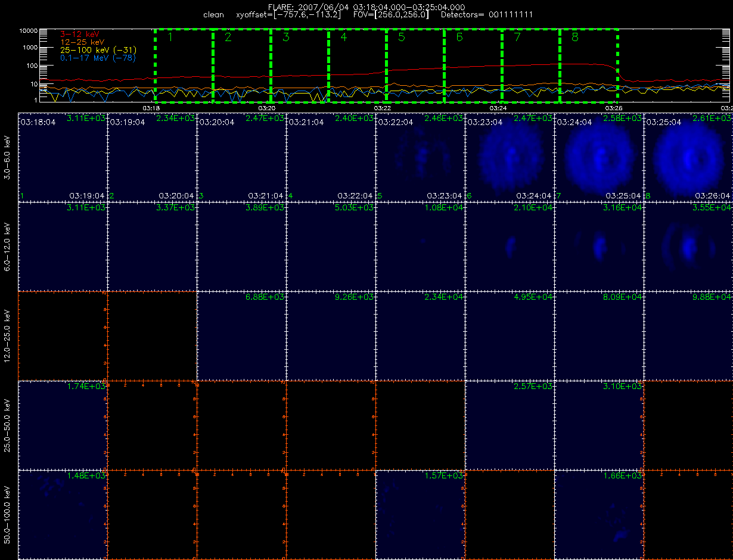This screenshot has height=560, width=733.
Task: Open the 25.0-50.0 keV image labeled 3.10E+03
Action: tap(599, 425)
